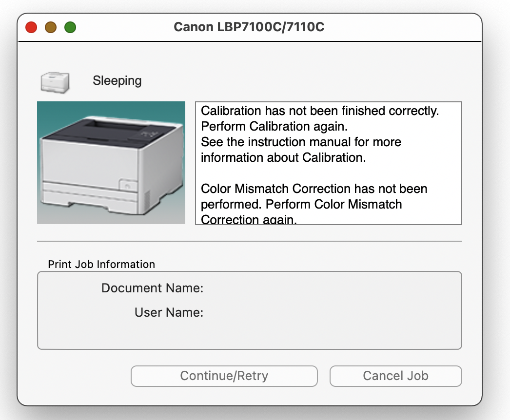This screenshot has width=510, height=420.
Task: Click the Continue/Retry button
Action: pos(224,376)
